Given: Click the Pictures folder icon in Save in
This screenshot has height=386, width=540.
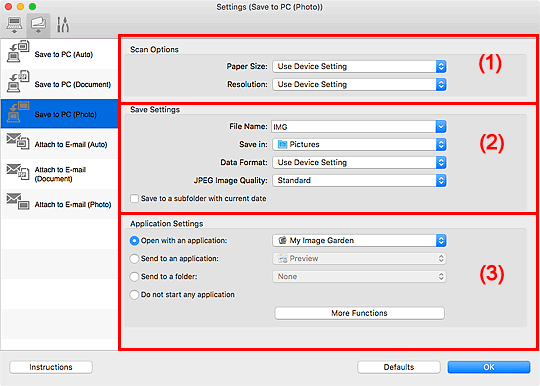Looking at the screenshot, I should click(x=282, y=144).
